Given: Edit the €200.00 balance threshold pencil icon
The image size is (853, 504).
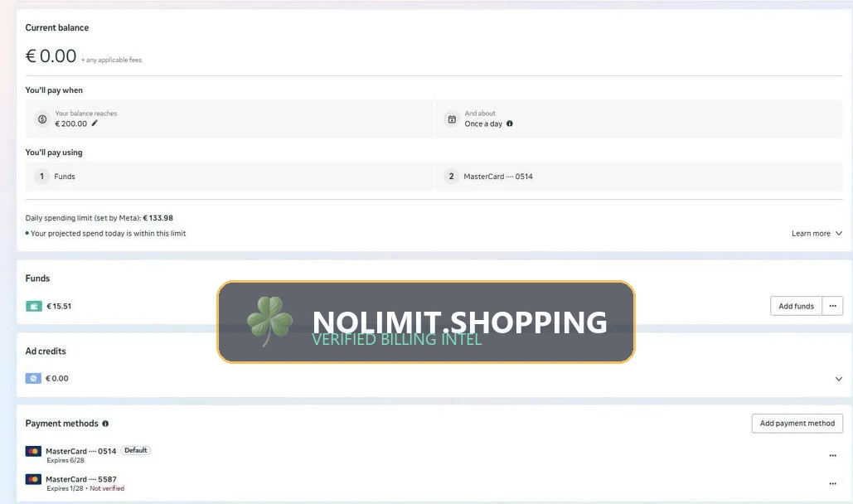Looking at the screenshot, I should click(95, 123).
